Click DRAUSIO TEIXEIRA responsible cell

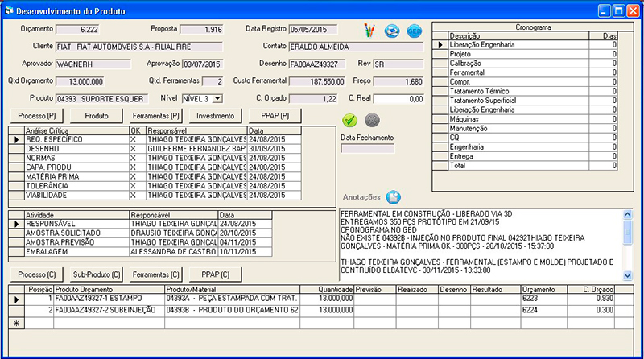click(174, 233)
